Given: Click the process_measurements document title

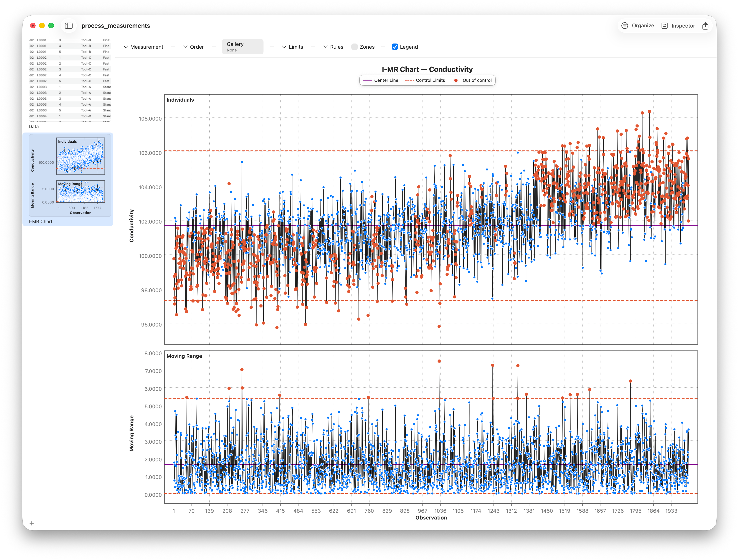Looking at the screenshot, I should [116, 26].
